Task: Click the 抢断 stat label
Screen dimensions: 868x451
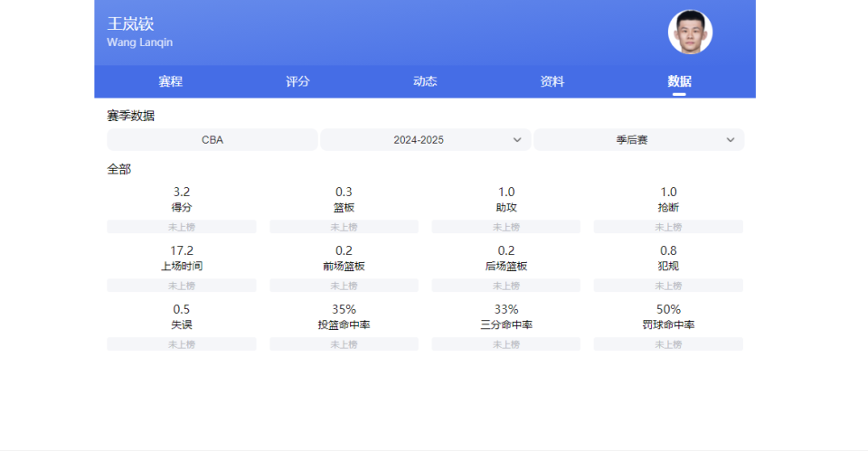Action: pyautogui.click(x=668, y=208)
